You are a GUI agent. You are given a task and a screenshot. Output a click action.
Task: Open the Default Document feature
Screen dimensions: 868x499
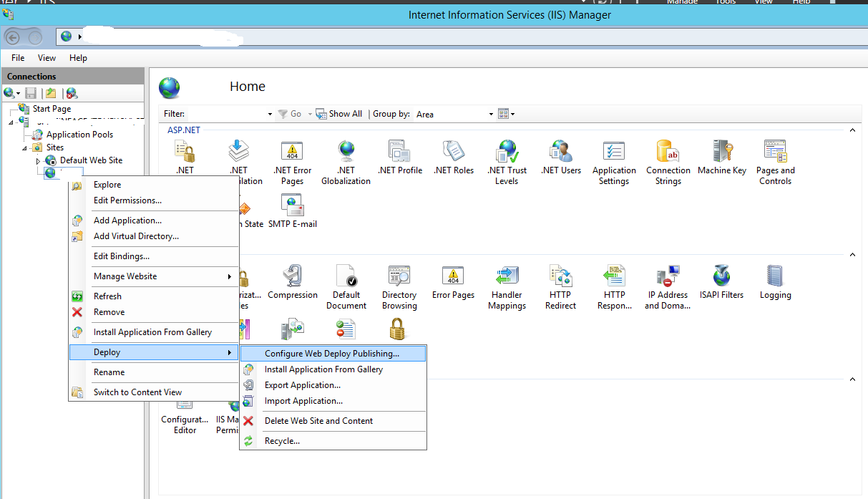(346, 287)
